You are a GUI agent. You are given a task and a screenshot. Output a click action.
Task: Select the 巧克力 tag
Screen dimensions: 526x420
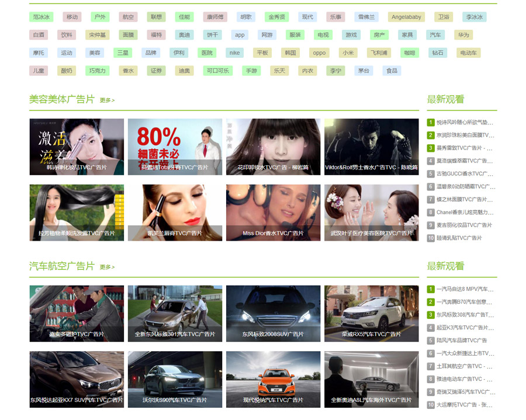coord(97,71)
